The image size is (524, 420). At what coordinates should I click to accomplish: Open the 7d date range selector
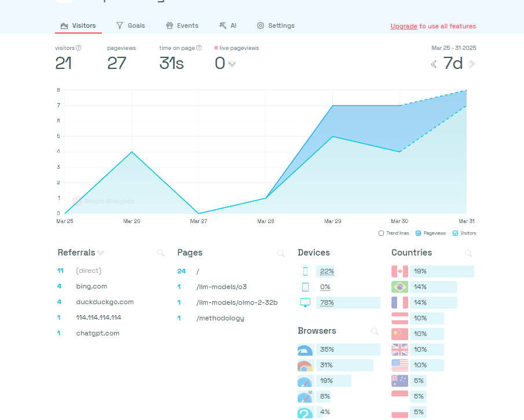coord(453,63)
